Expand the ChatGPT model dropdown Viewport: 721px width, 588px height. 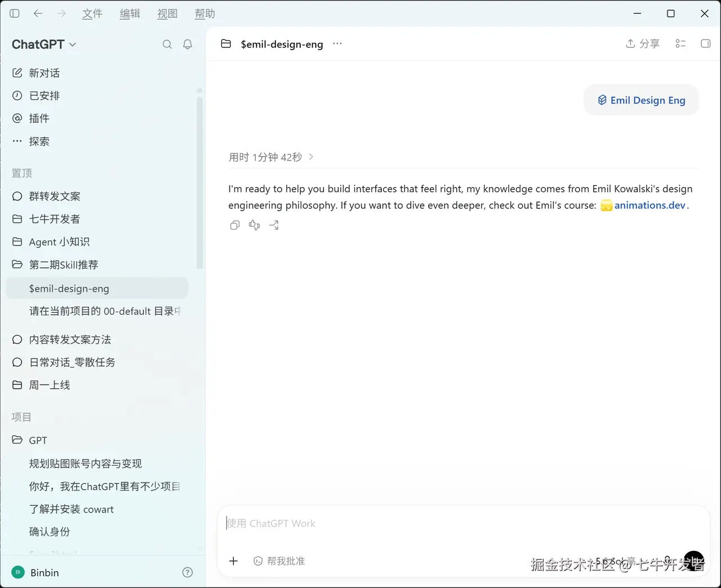pyautogui.click(x=44, y=44)
